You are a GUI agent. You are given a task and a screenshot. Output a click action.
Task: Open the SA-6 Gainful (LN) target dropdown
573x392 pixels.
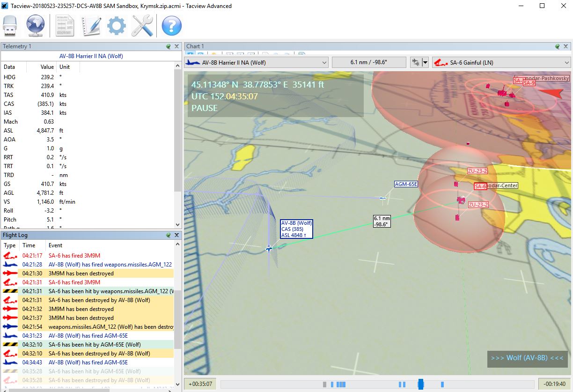click(x=501, y=62)
